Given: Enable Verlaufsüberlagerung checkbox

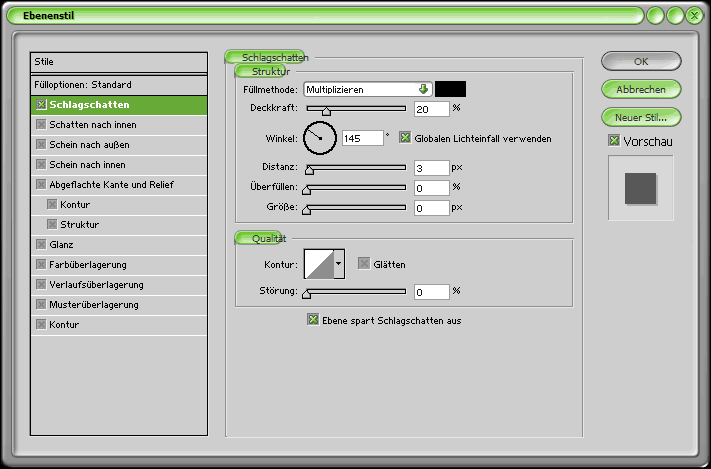Looking at the screenshot, I should tap(41, 284).
